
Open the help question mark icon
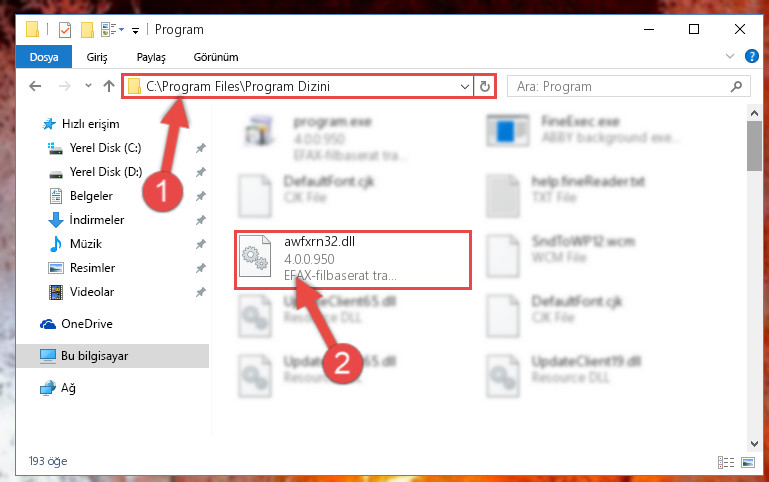(751, 56)
